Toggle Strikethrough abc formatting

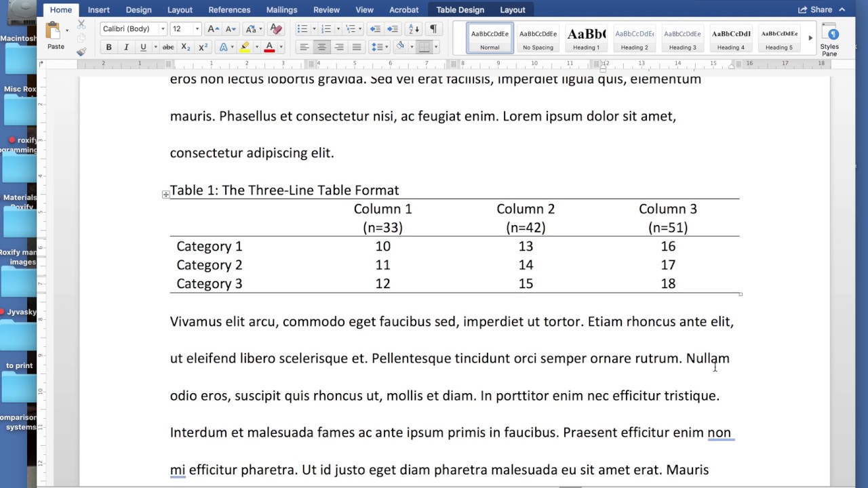(x=167, y=47)
